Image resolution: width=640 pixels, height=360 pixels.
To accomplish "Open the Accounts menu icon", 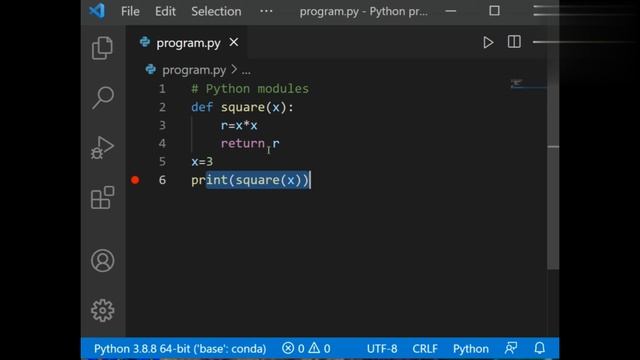I will click(102, 260).
